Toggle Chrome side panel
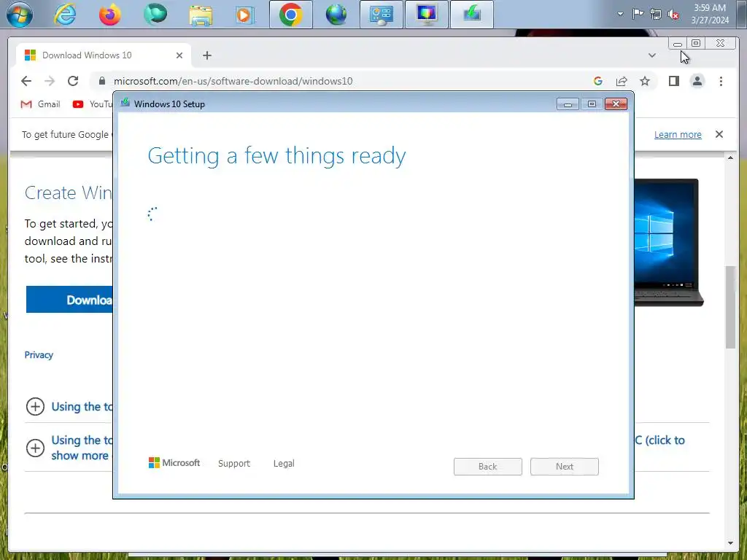Viewport: 747px width, 560px height. 673,81
